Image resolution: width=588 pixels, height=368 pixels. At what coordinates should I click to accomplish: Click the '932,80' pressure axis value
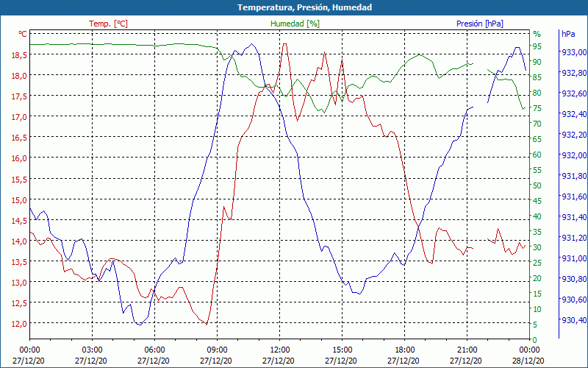tap(573, 73)
